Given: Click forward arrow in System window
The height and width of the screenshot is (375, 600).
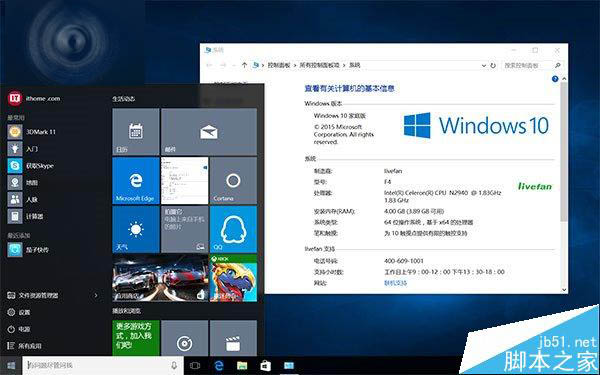Looking at the screenshot, I should click(x=223, y=65).
